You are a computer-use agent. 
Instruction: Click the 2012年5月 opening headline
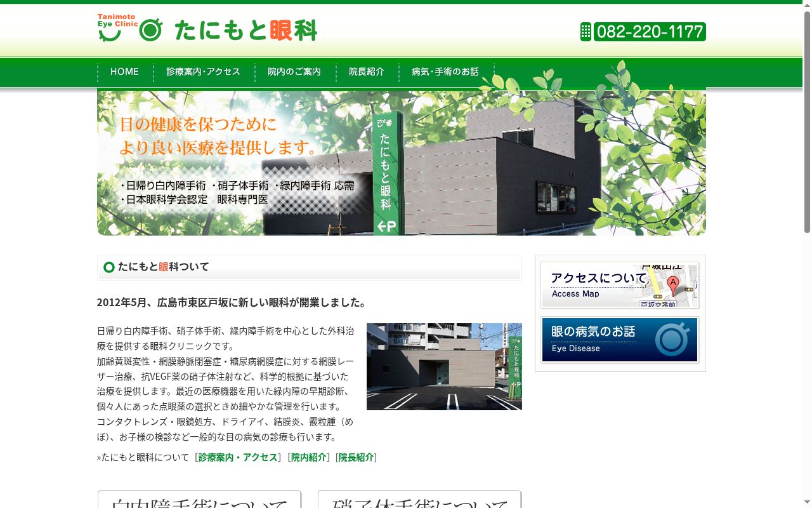(232, 302)
